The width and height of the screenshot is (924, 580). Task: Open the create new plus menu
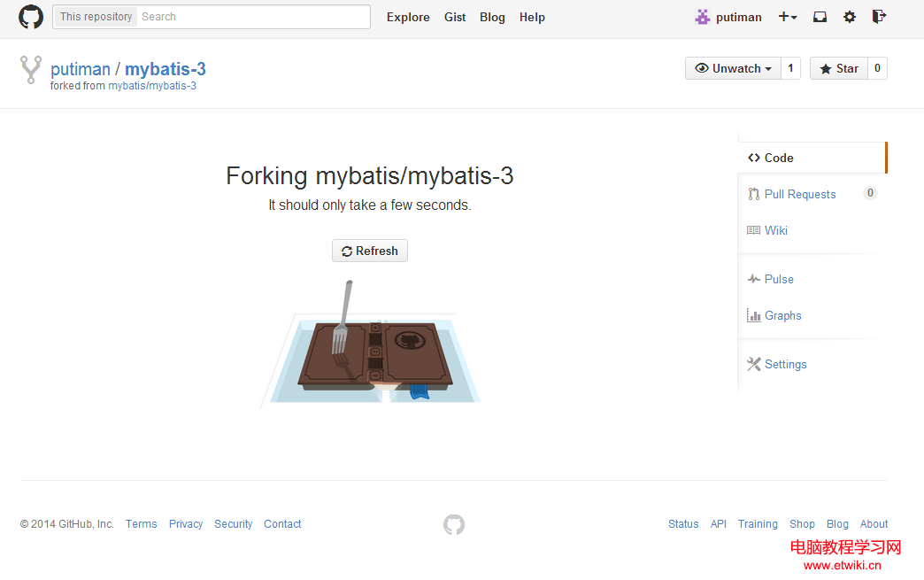788,17
